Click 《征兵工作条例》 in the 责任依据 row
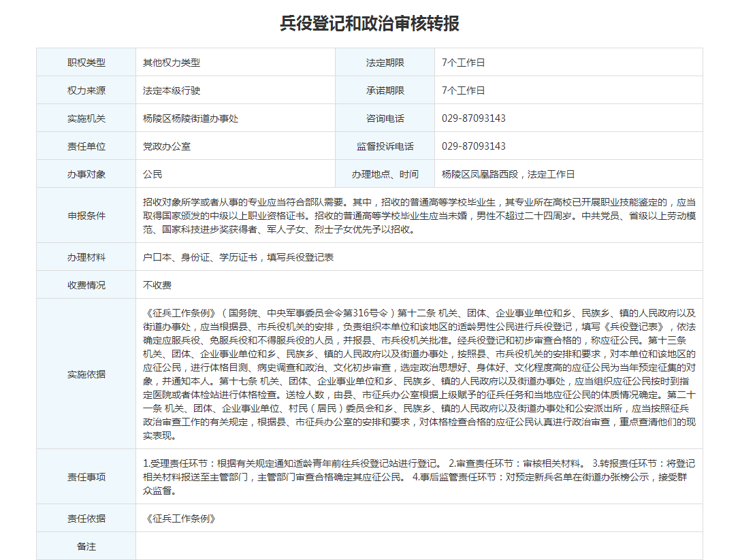The height and width of the screenshot is (560, 740). tap(181, 518)
